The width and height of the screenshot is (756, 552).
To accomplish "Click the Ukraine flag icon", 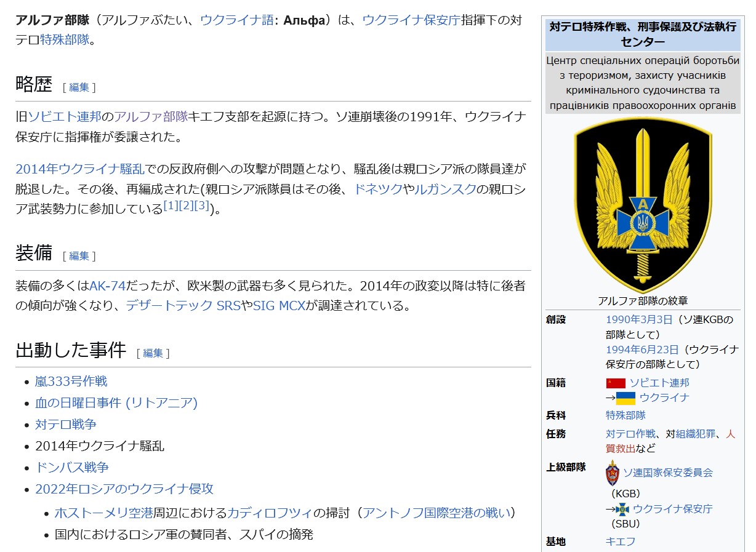I will [x=625, y=398].
